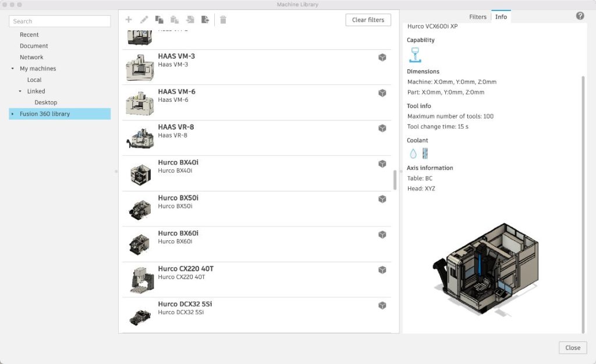Select the Info tab
Screen dimensions: 596x364
click(501, 17)
